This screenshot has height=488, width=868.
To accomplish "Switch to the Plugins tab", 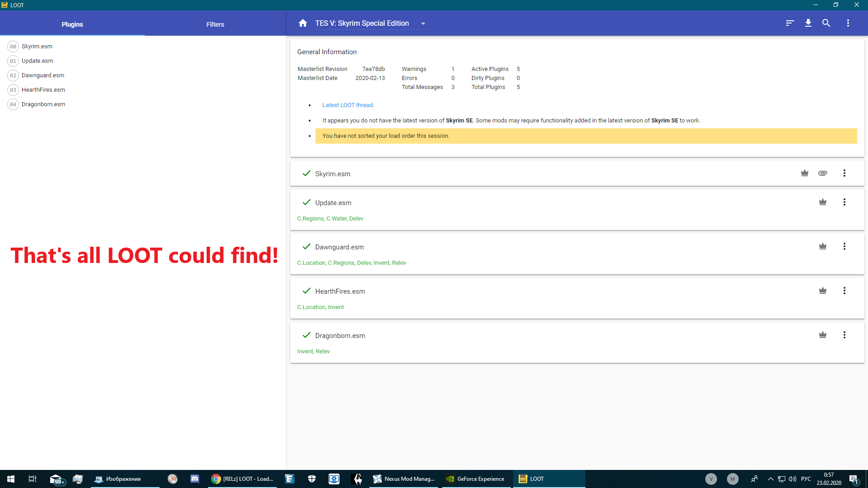I will 72,24.
